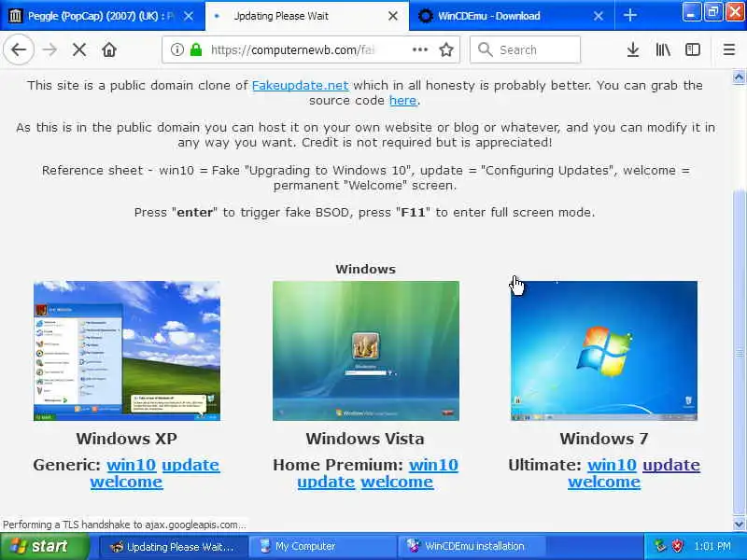Go back to the previous page
Image resolution: width=747 pixels, height=560 pixels.
[19, 49]
